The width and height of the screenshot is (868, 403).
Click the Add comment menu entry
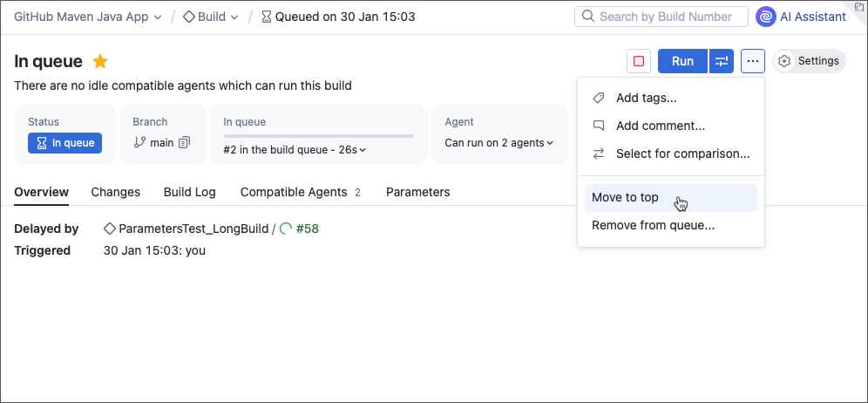click(x=660, y=126)
